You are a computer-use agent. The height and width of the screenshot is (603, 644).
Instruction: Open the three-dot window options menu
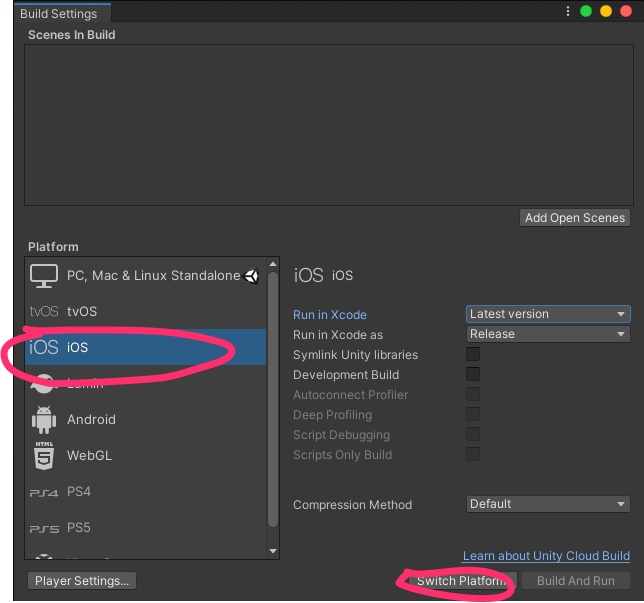[568, 11]
